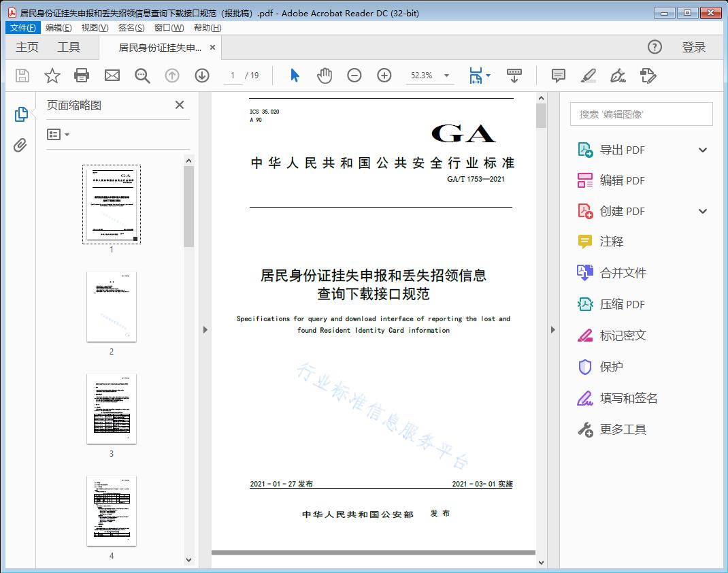The image size is (728, 573).
Task: Open the zoom level 52.3% dropdown
Action: click(x=446, y=76)
